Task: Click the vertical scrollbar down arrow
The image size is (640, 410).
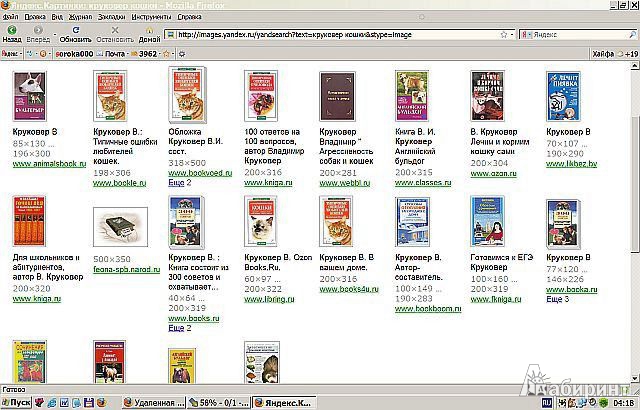Action: (x=635, y=379)
